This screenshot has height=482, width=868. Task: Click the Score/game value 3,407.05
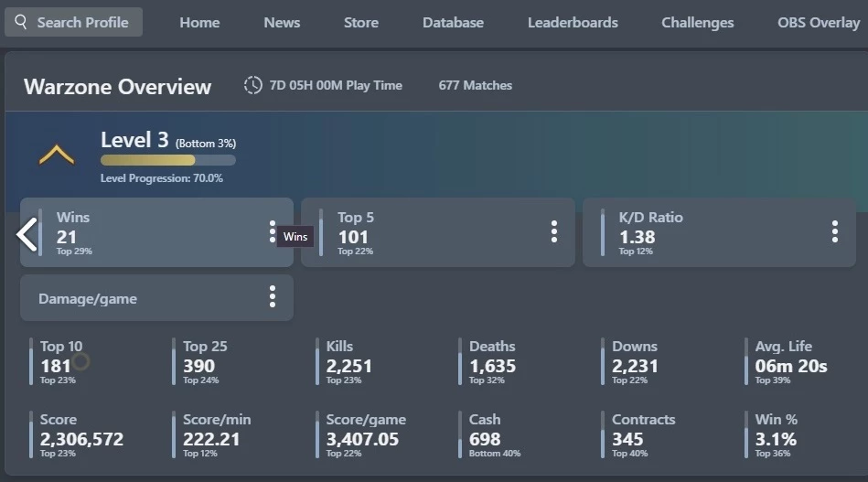click(x=362, y=439)
